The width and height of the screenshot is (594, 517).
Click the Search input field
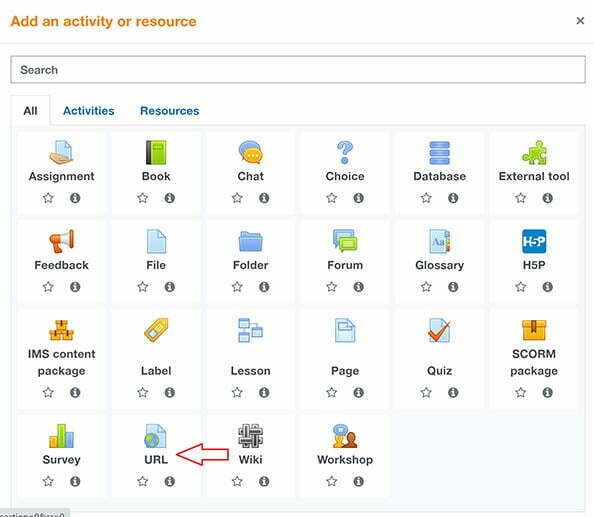pos(298,70)
